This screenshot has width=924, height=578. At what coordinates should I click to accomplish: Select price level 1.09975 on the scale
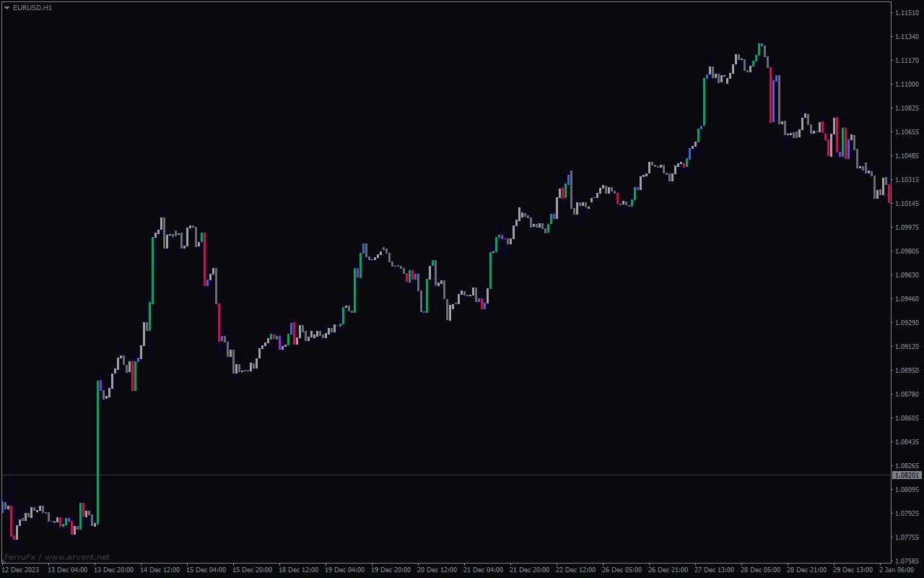pos(907,227)
